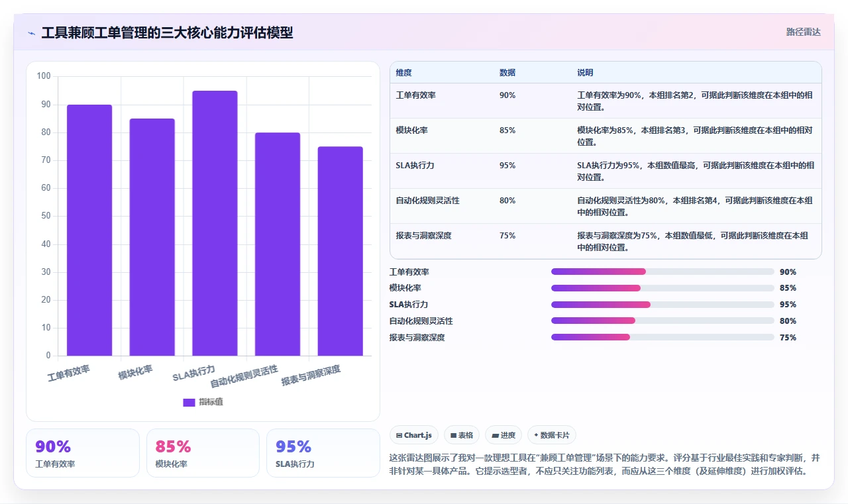Screen dimensions: 848x504
Task: Click the 工单有效率 bar in chart
Action: click(x=89, y=230)
